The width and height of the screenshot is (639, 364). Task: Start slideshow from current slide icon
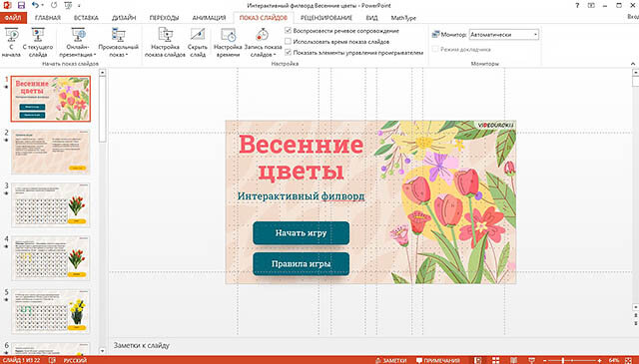click(38, 35)
